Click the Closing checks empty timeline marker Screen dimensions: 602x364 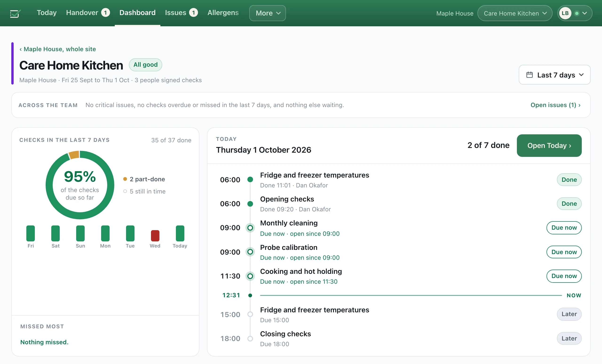pyautogui.click(x=250, y=338)
